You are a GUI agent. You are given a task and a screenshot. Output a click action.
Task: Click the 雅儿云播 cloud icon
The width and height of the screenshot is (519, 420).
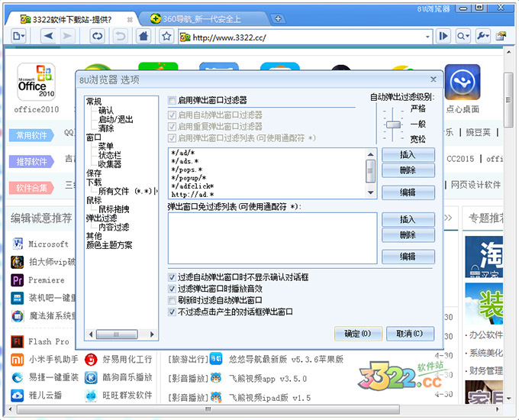tap(18, 396)
